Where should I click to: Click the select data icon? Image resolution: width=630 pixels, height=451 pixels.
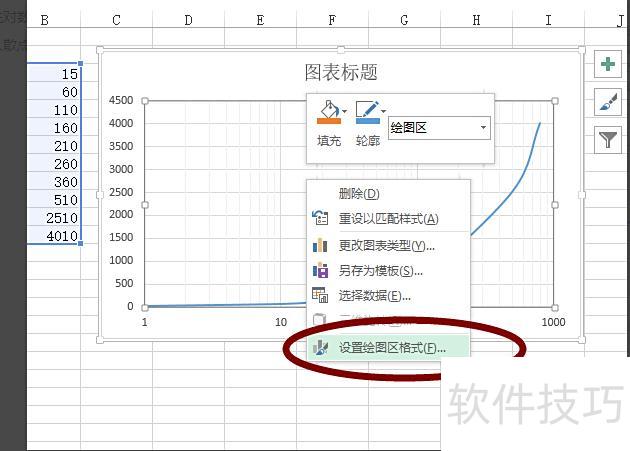[x=320, y=295]
